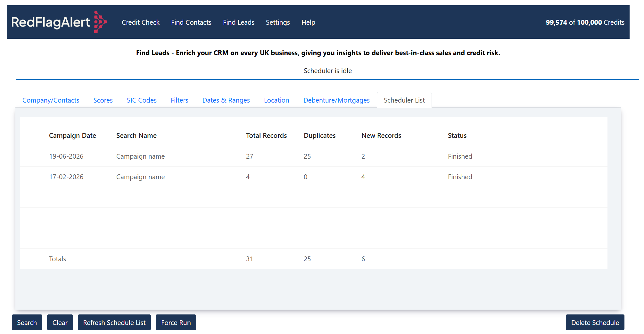The height and width of the screenshot is (334, 644).
Task: Select the Scheduler List tab
Action: point(404,100)
